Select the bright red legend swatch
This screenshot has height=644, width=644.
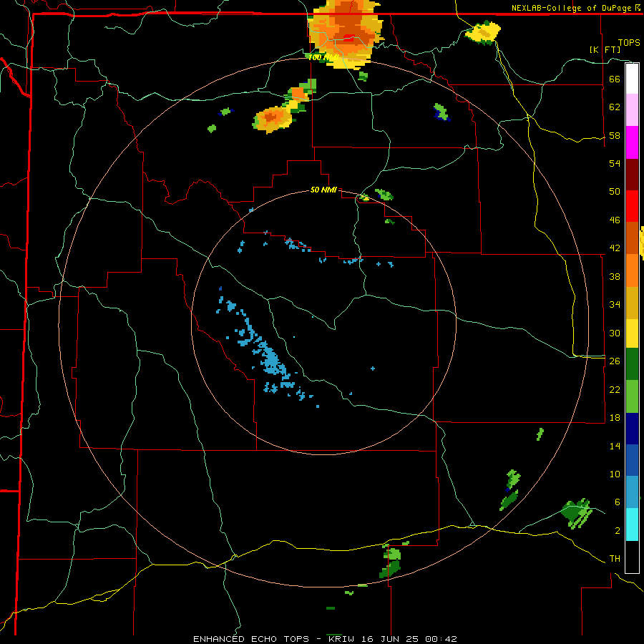[632, 206]
